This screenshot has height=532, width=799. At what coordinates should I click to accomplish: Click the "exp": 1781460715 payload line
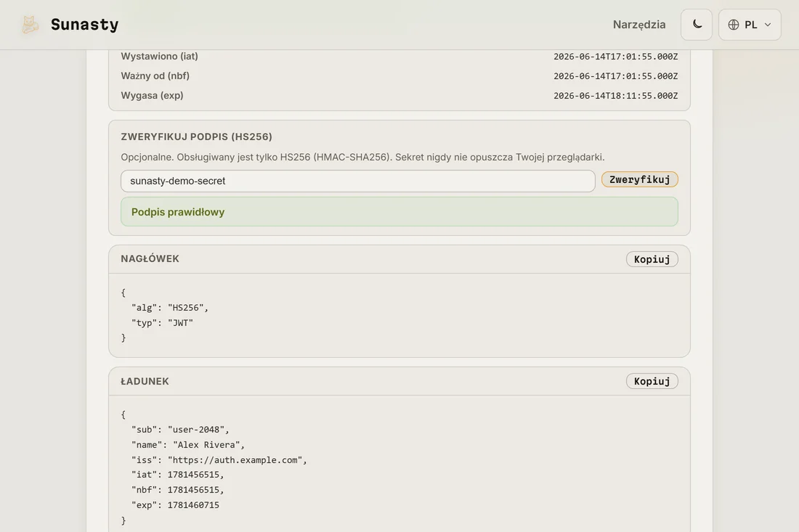point(175,505)
